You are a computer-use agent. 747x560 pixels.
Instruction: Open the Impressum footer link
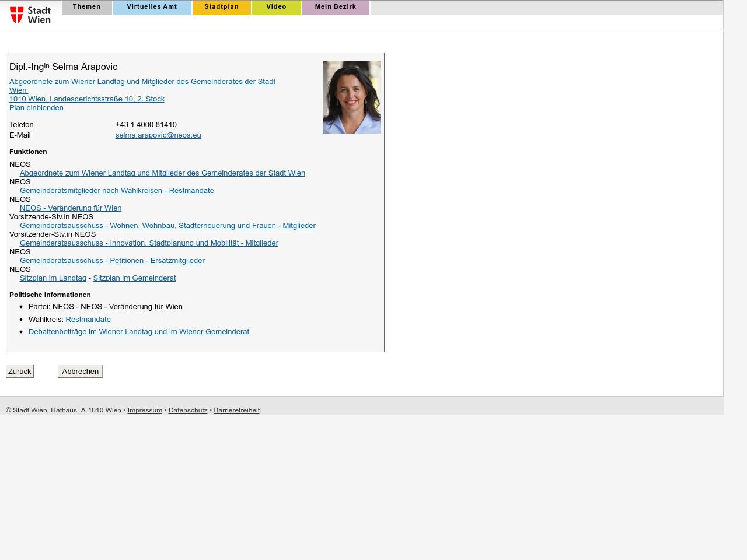tap(145, 410)
